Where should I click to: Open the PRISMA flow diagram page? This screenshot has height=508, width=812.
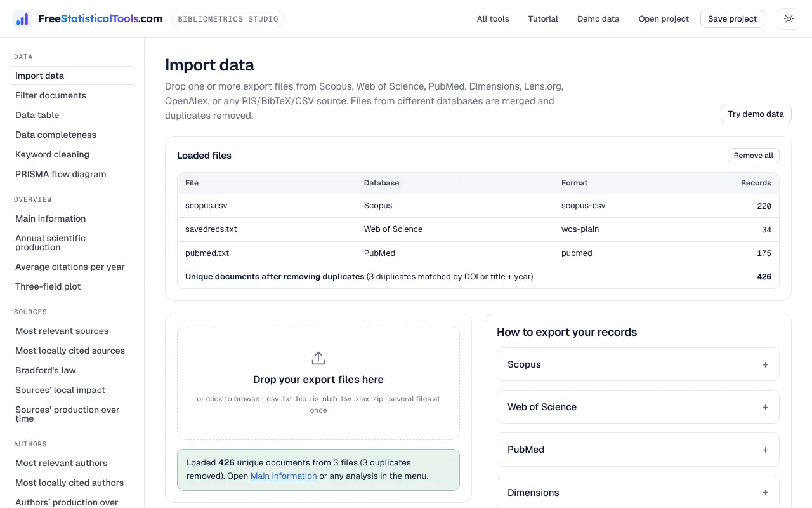tap(72, 174)
